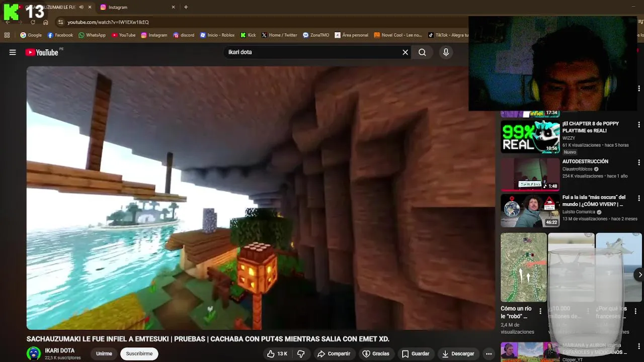Start voice search with the microphone
This screenshot has width=644, height=362.
point(446,52)
